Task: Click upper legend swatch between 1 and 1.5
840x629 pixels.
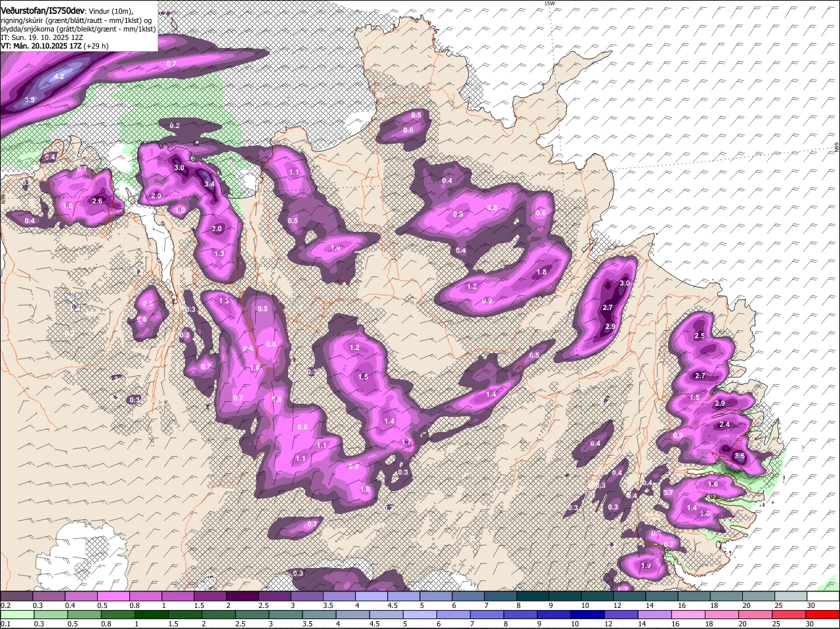Action: tap(178, 596)
